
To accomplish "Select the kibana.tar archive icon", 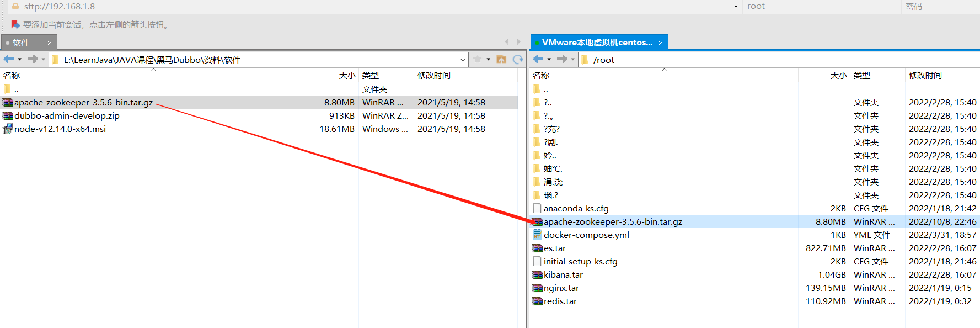I will [x=537, y=274].
